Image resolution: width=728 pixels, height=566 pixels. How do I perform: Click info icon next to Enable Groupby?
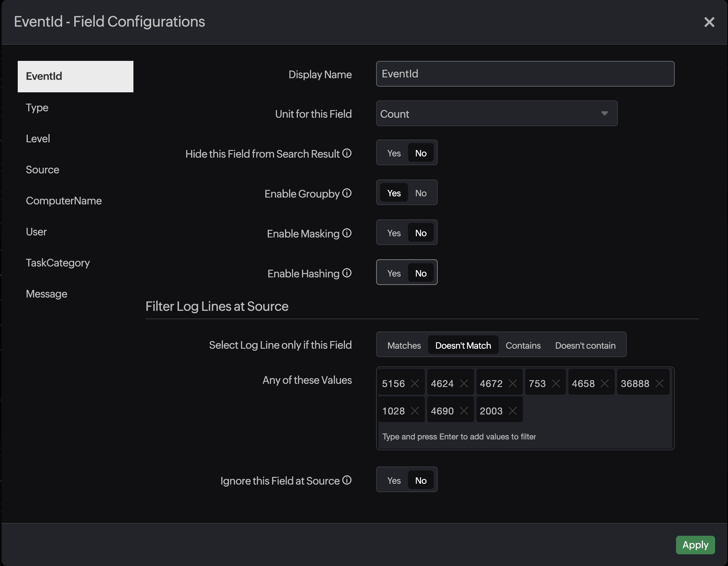[347, 193]
